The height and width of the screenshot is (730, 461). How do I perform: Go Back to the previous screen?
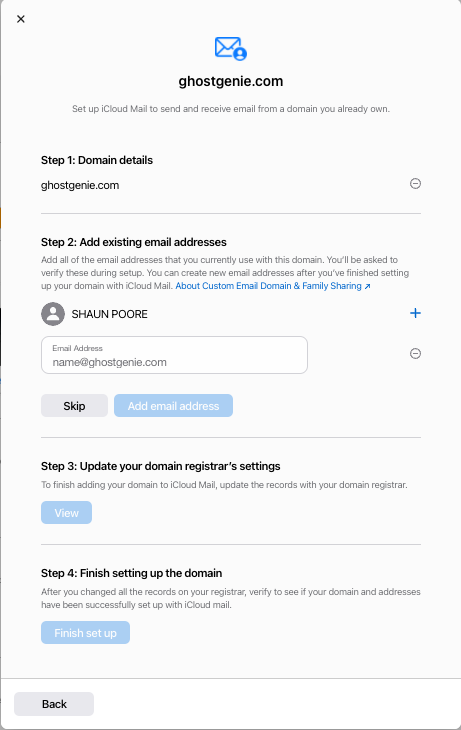point(54,704)
